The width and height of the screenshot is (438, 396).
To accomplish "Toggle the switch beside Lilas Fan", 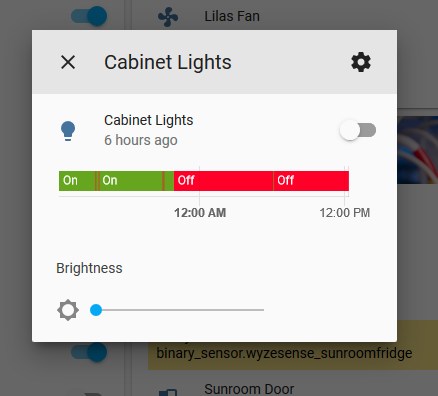I will (89, 16).
